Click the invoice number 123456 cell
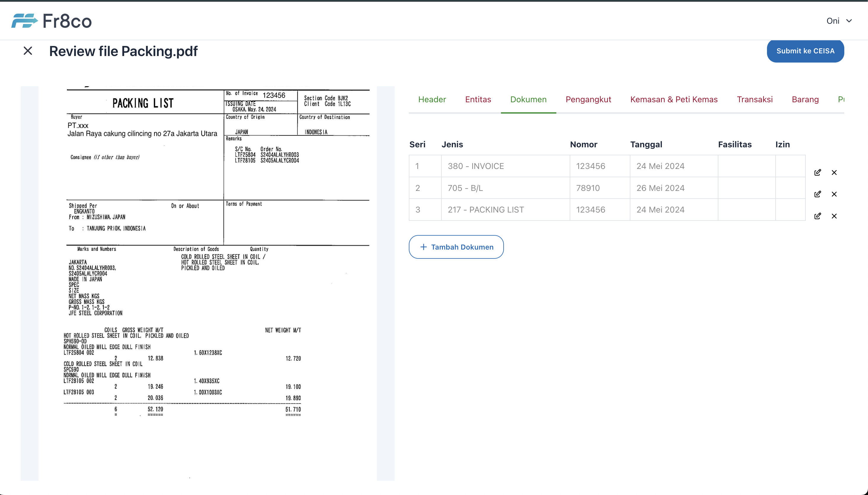 [x=599, y=166]
